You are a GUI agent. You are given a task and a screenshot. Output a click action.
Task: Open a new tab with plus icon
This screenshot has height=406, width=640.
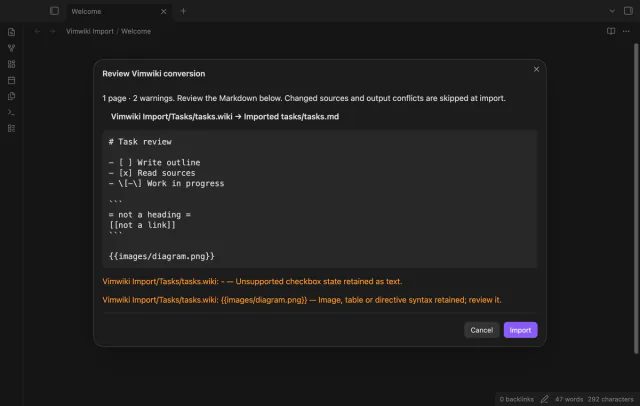coord(183,11)
